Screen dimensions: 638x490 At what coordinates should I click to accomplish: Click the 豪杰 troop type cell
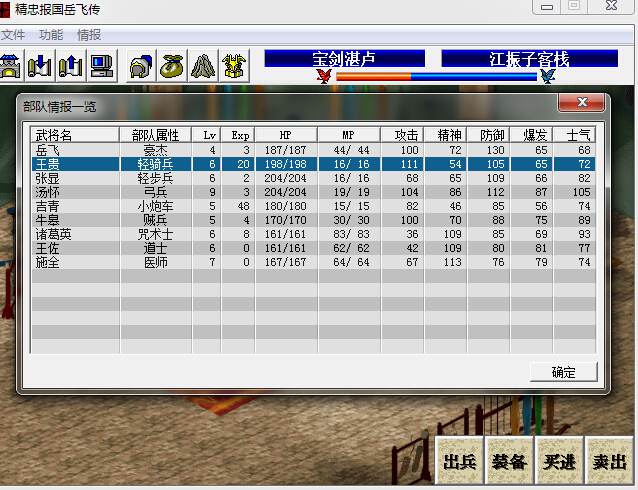pyautogui.click(x=155, y=150)
